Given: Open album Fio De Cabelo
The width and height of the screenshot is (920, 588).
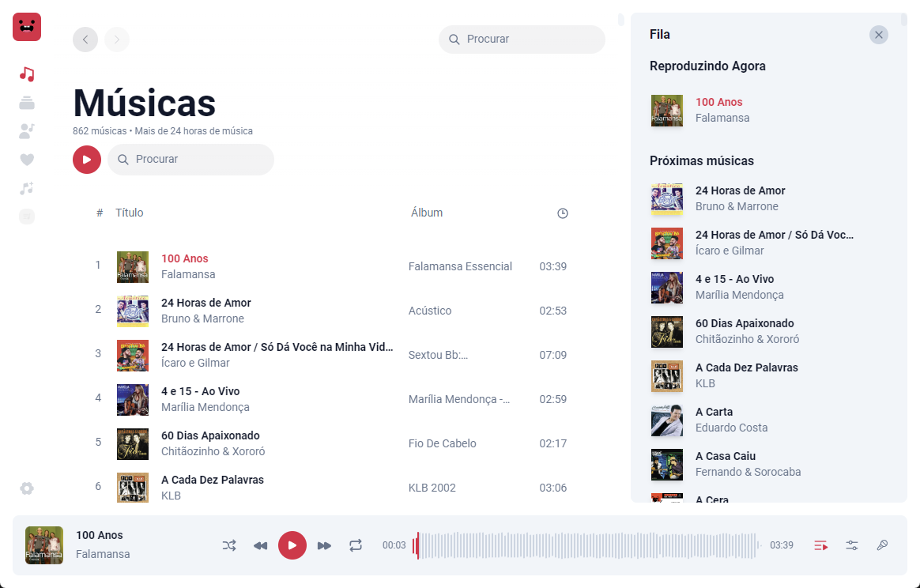Looking at the screenshot, I should click(442, 443).
